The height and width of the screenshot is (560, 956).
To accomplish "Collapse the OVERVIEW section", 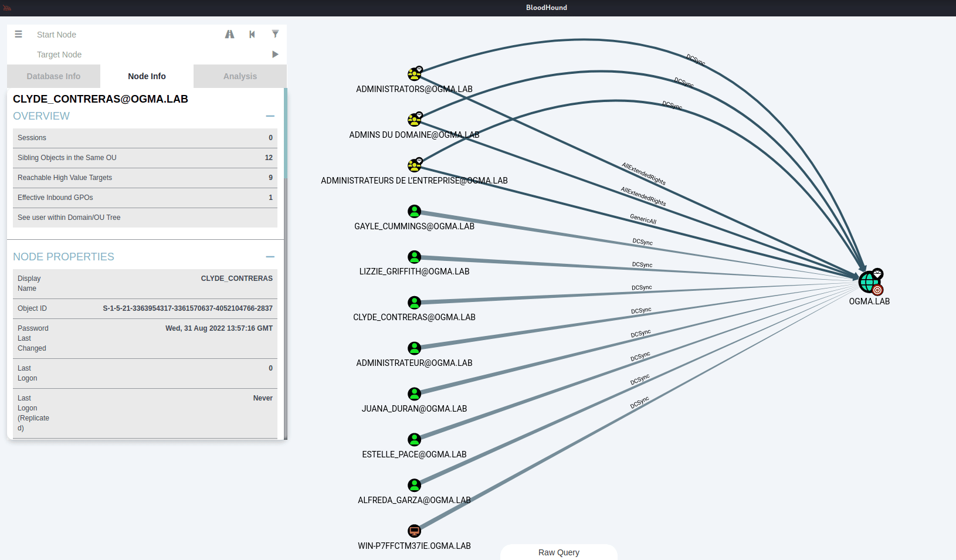I will click(270, 116).
